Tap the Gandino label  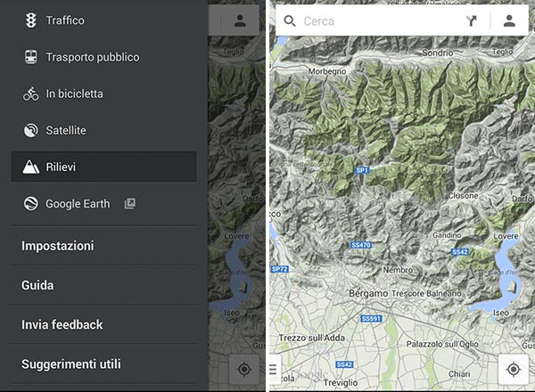[447, 235]
